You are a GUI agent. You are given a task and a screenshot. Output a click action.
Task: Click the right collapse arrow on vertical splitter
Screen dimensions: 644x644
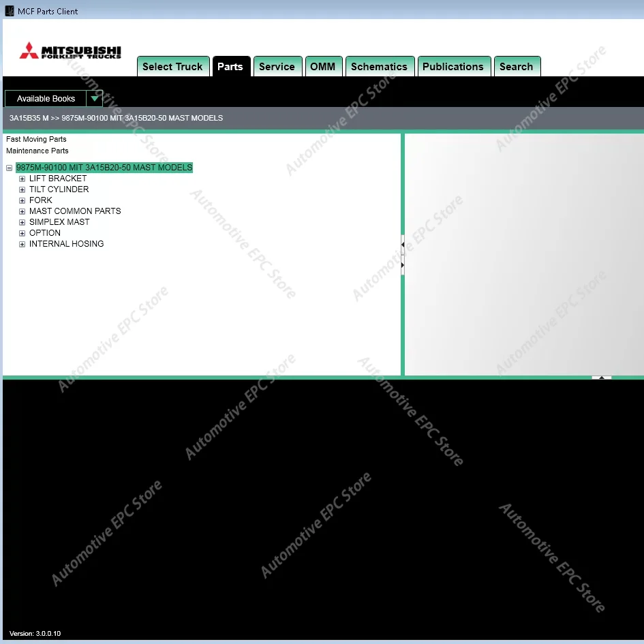[x=403, y=265]
